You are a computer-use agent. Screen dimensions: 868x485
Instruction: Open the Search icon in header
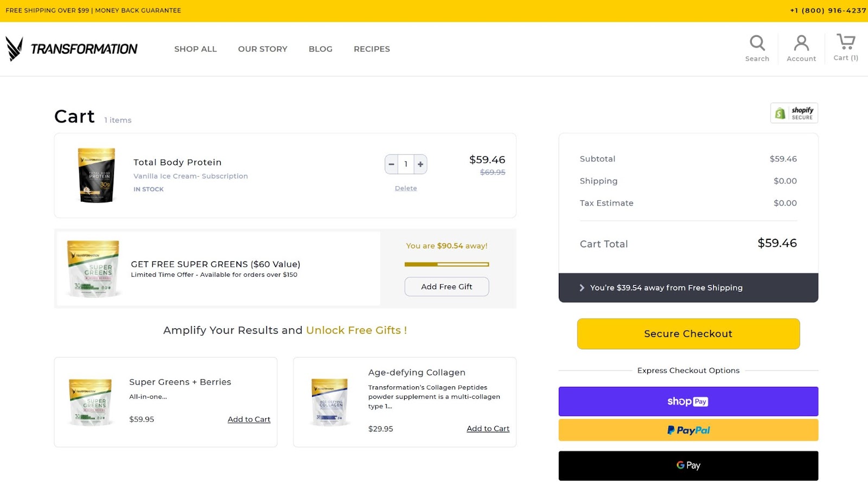[757, 48]
